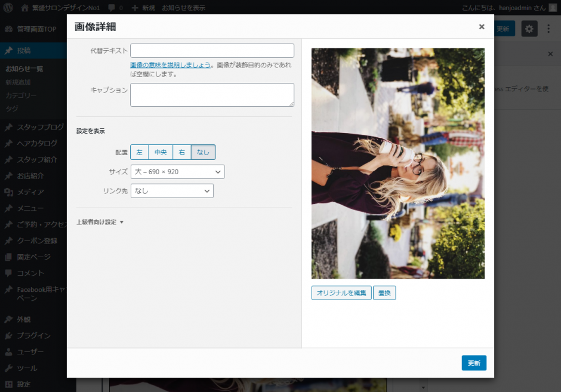
Task: Set alignment to 中央
Action: tap(161, 152)
